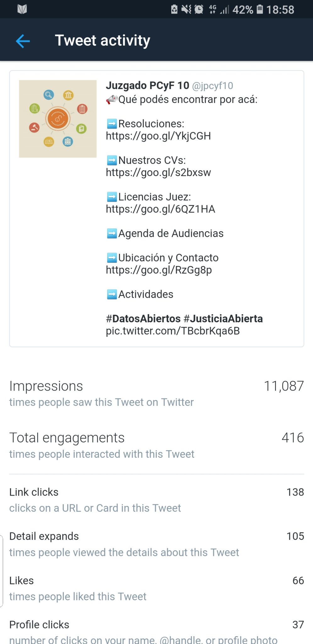
Task: Tap the arrow emoji beside Agenda de Audiencias
Action: tap(112, 234)
